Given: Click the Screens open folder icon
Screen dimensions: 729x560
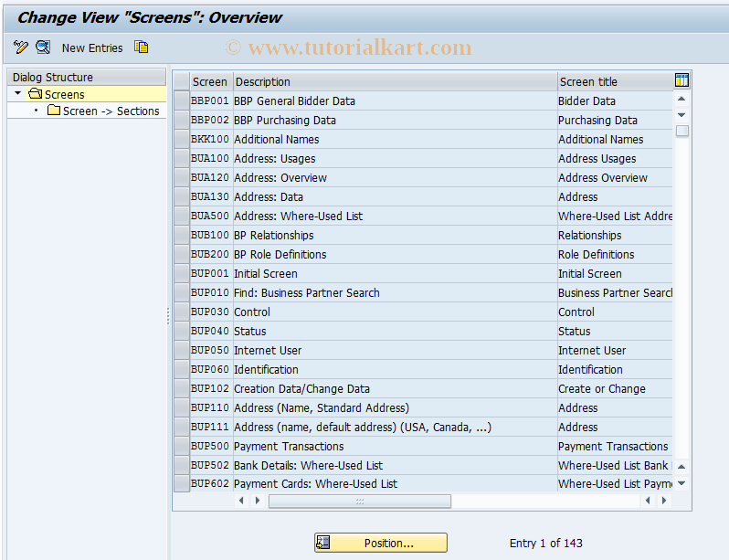Looking at the screenshot, I should 35,94.
